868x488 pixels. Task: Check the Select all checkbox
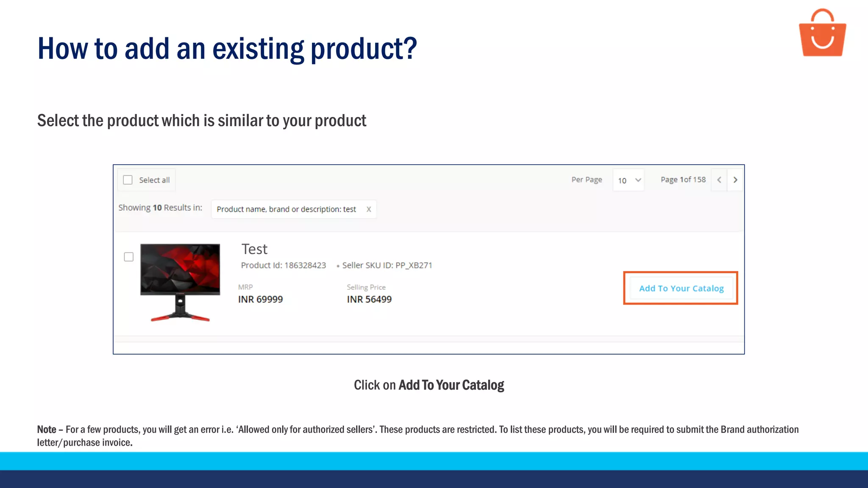click(x=128, y=180)
